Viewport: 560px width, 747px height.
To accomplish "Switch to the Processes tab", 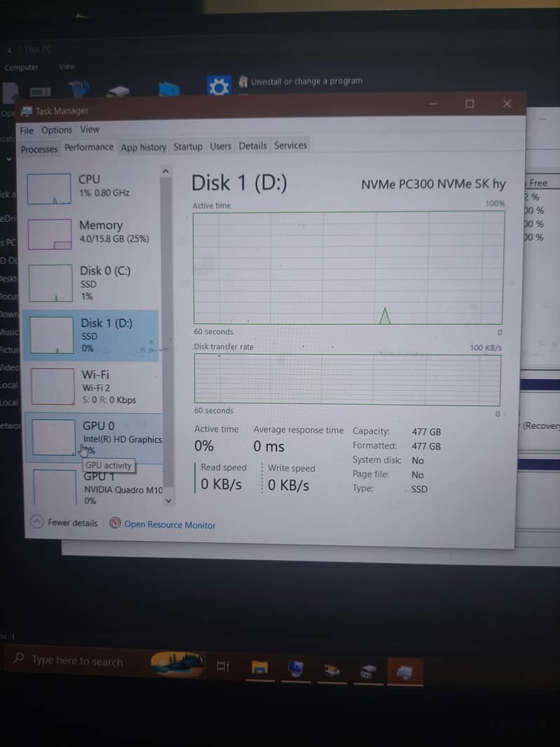I will pyautogui.click(x=39, y=149).
